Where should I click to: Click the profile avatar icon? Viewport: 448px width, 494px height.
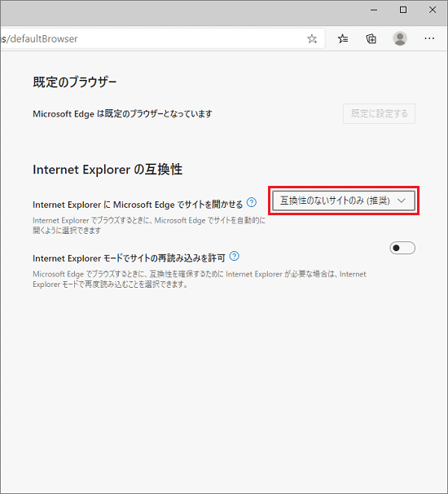pos(400,38)
